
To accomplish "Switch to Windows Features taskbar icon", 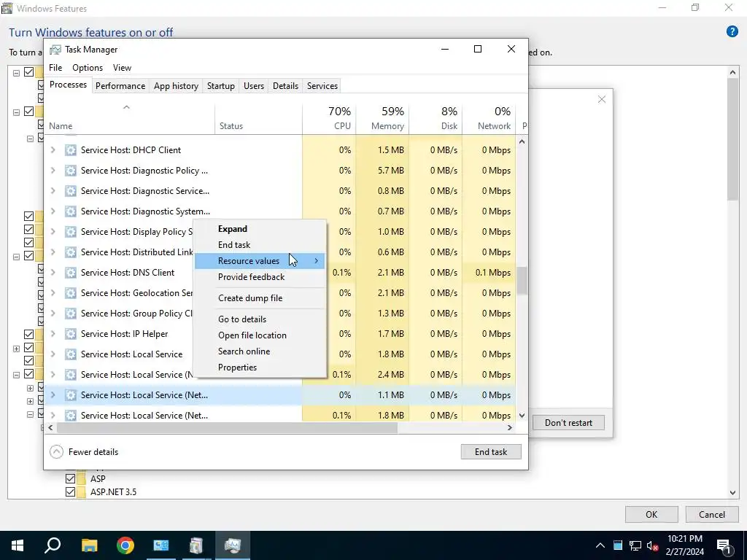I will pos(196,545).
